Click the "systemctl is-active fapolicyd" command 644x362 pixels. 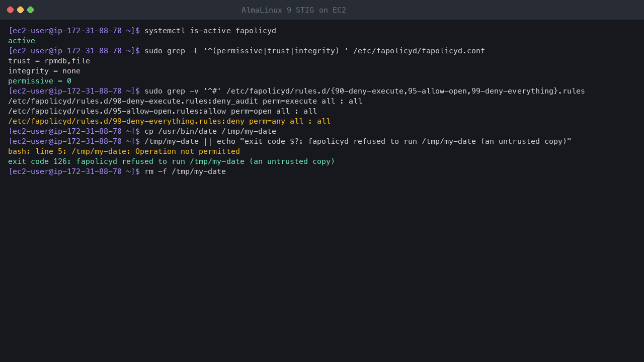(210, 31)
